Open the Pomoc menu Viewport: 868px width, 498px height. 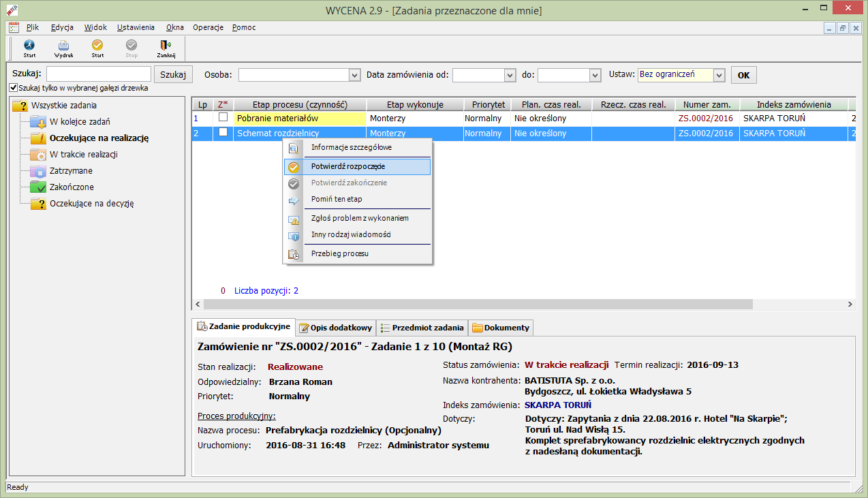click(x=244, y=27)
